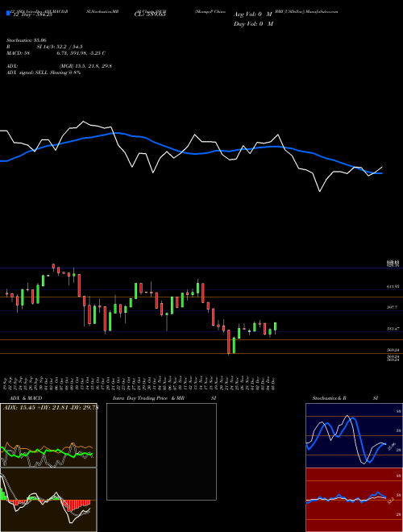
Task: Open the empty intraday trading price panel
Action: click(x=161, y=451)
